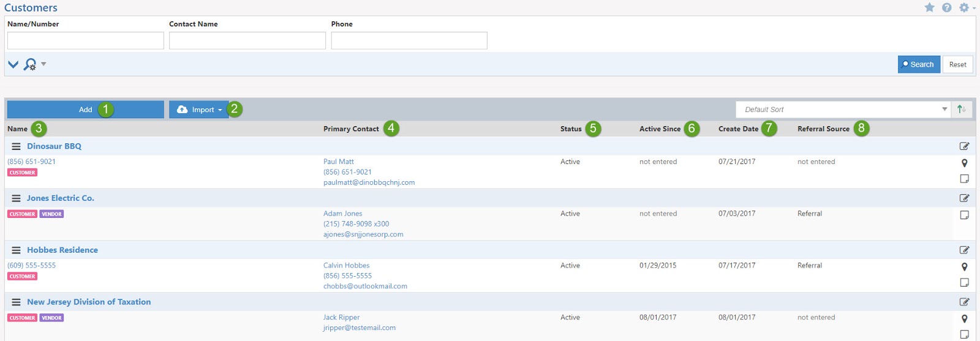Open the Jones Electric Co. customer link
The width and height of the screenshot is (980, 341).
pyautogui.click(x=61, y=198)
